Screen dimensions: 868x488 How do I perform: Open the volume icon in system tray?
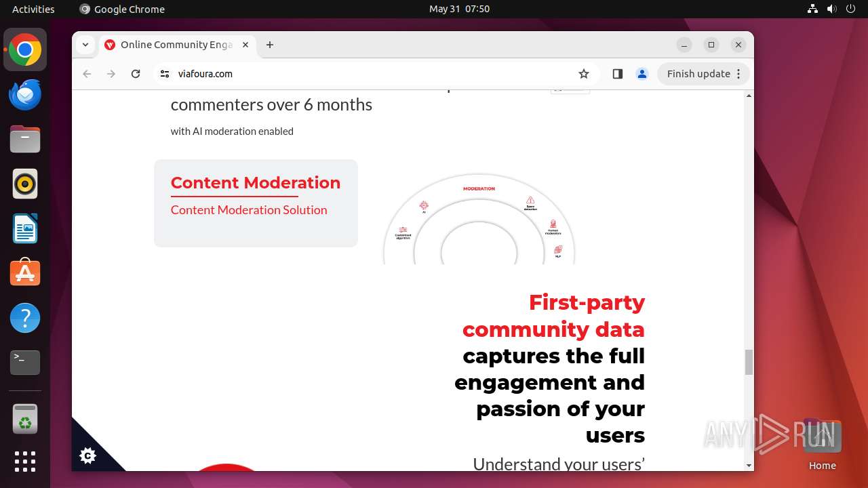(x=832, y=9)
